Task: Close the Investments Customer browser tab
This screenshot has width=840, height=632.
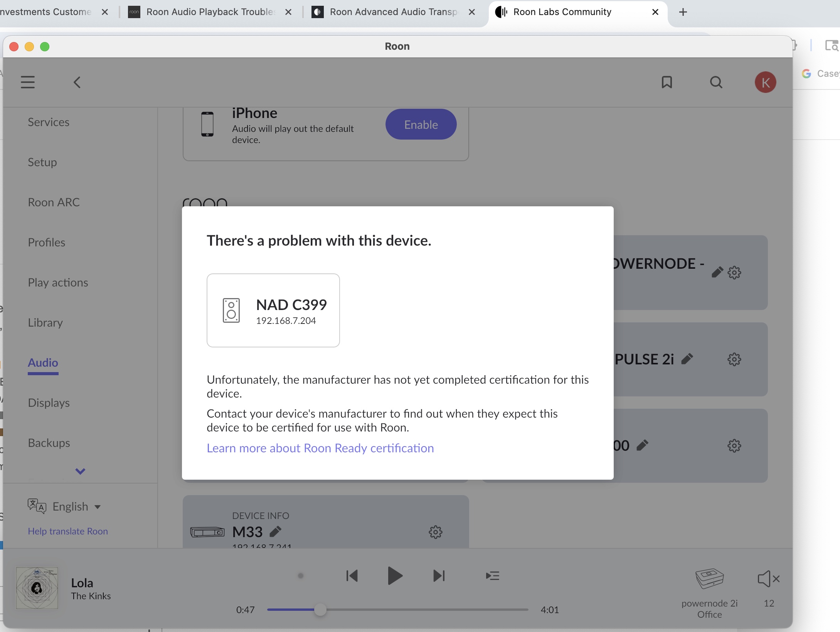Action: click(x=104, y=12)
